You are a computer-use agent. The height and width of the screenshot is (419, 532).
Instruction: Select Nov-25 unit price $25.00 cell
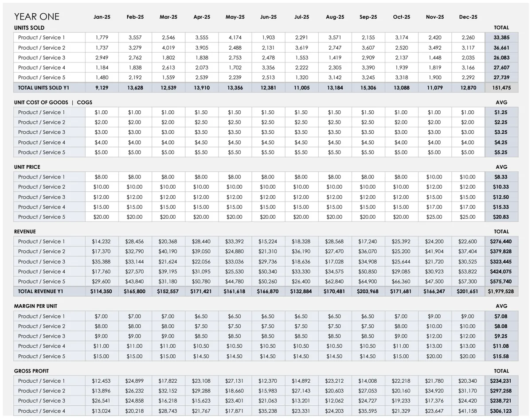click(x=434, y=217)
